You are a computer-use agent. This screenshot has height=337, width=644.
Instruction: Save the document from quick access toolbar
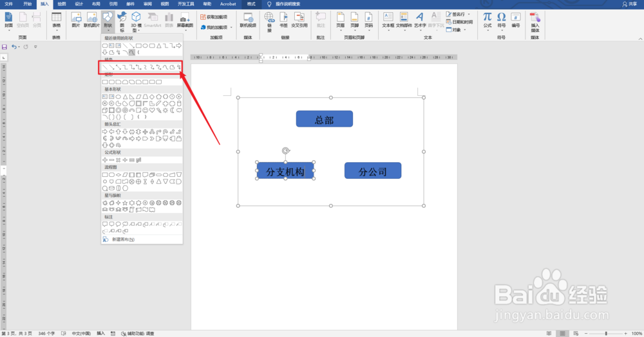tap(5, 47)
